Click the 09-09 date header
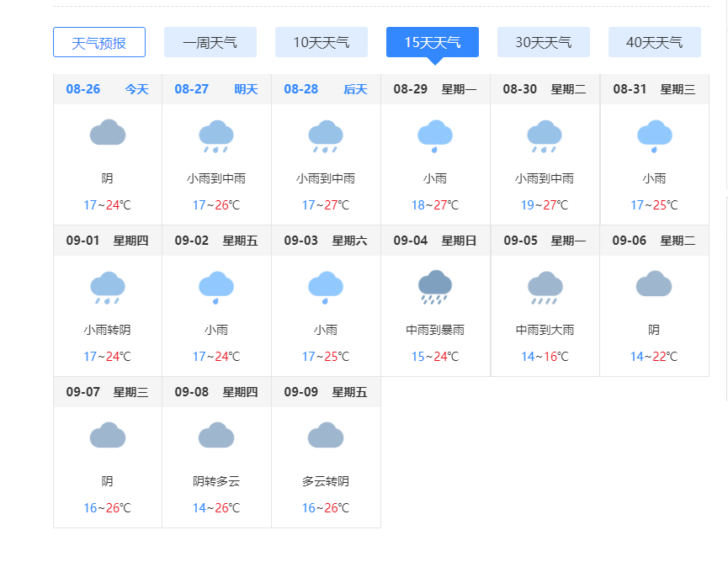 (300, 392)
